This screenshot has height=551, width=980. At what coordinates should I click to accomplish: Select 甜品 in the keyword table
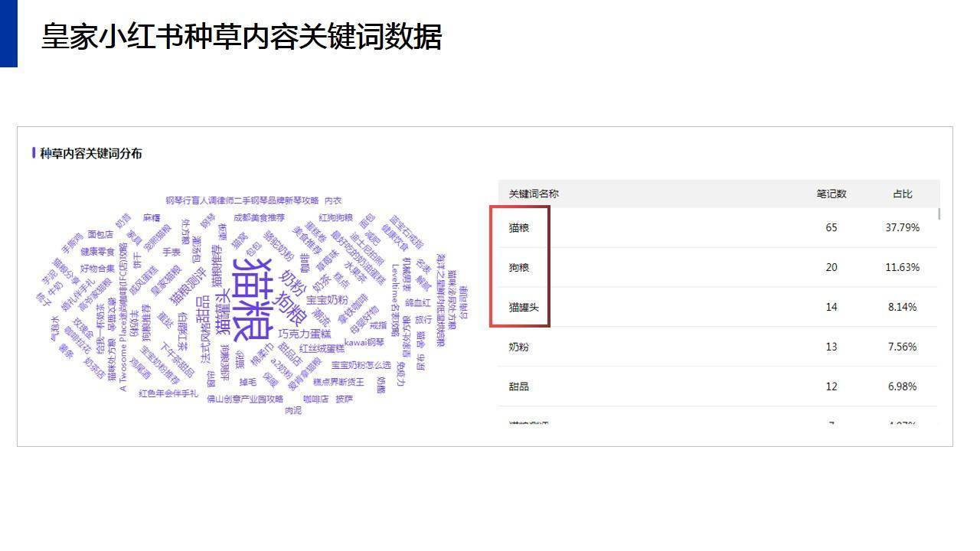pyautogui.click(x=519, y=386)
